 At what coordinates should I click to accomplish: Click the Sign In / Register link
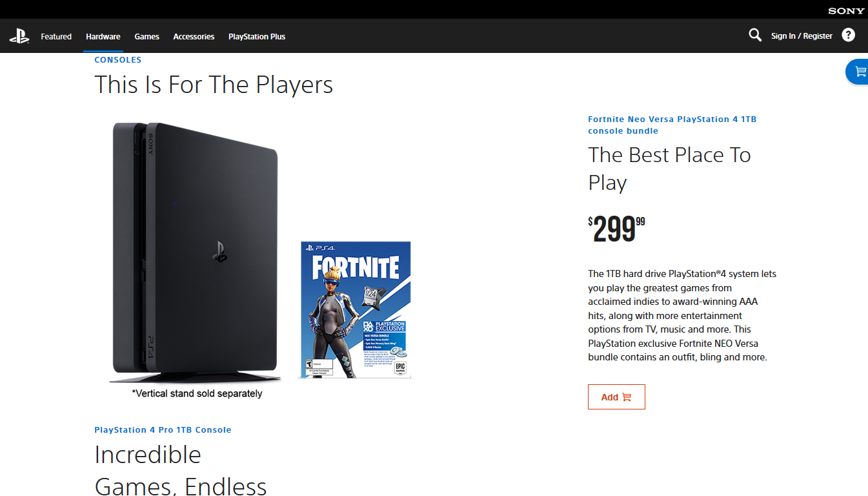point(802,36)
